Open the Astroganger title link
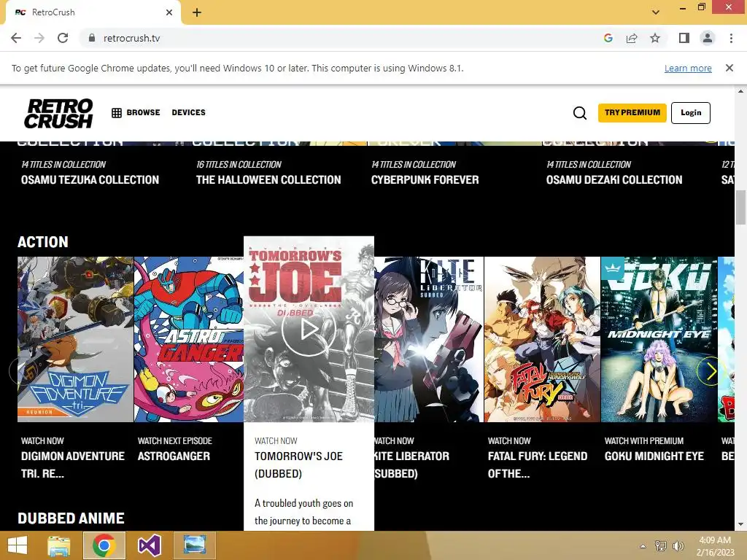The image size is (747, 560). coord(174,456)
